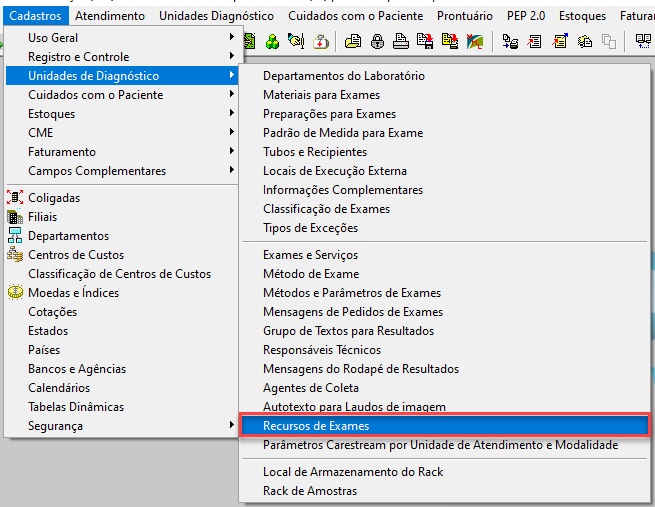Open Autotexto para Laudos de imagem
The height and width of the screenshot is (507, 655).
[x=445, y=406]
